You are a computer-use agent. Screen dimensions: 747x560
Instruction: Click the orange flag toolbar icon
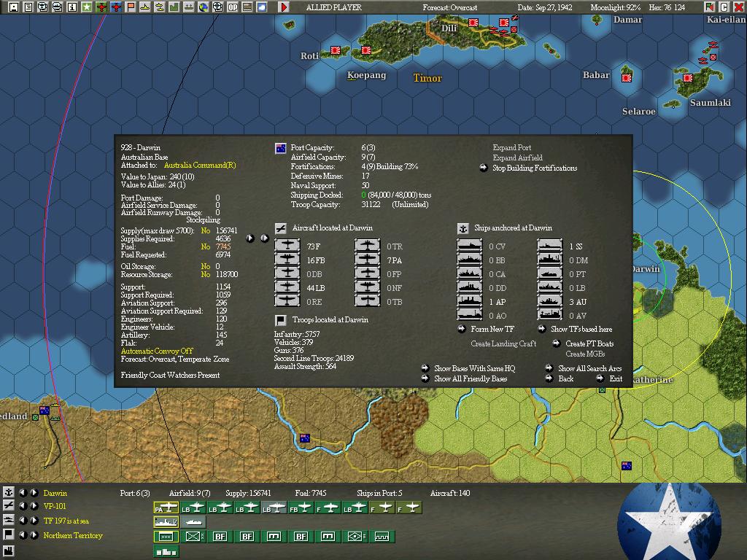[x=130, y=7]
